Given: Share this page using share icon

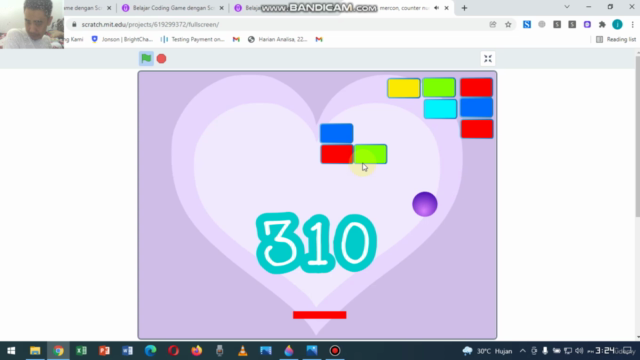Looking at the screenshot, I should pyautogui.click(x=493, y=24).
